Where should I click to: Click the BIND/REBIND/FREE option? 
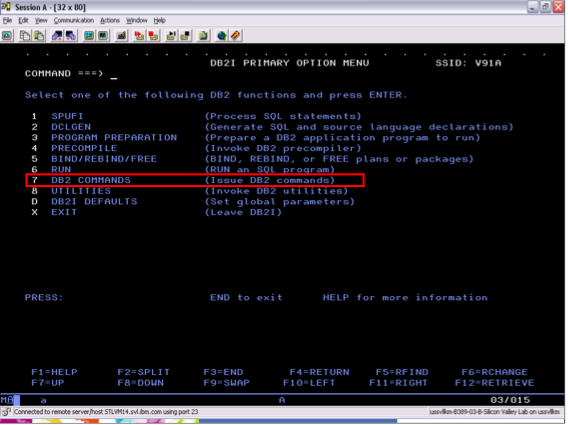click(x=104, y=159)
